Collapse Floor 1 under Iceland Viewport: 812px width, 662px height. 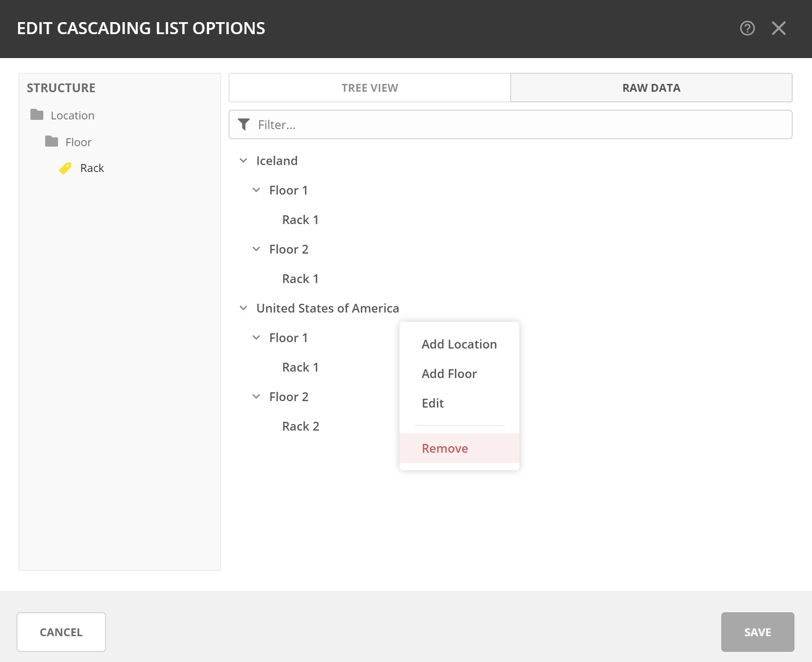tap(256, 190)
